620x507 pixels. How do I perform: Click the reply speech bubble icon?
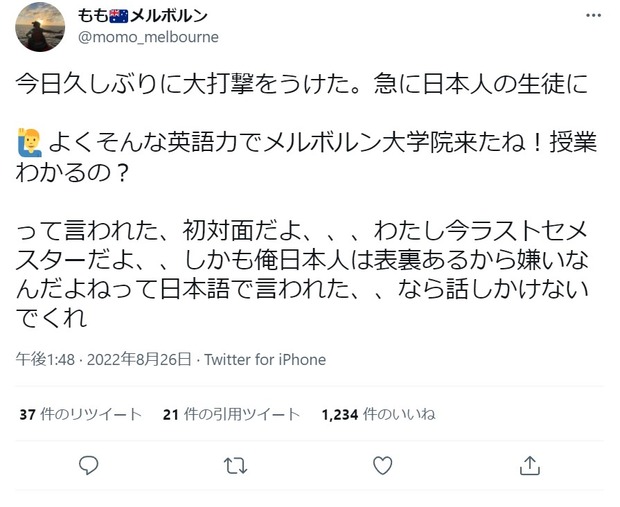click(x=89, y=465)
